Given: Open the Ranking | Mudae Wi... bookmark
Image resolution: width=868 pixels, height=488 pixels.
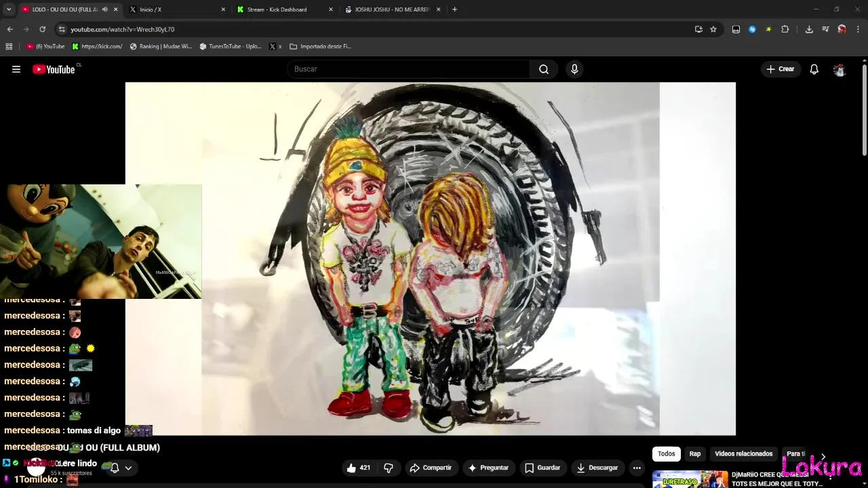Looking at the screenshot, I should coord(161,47).
